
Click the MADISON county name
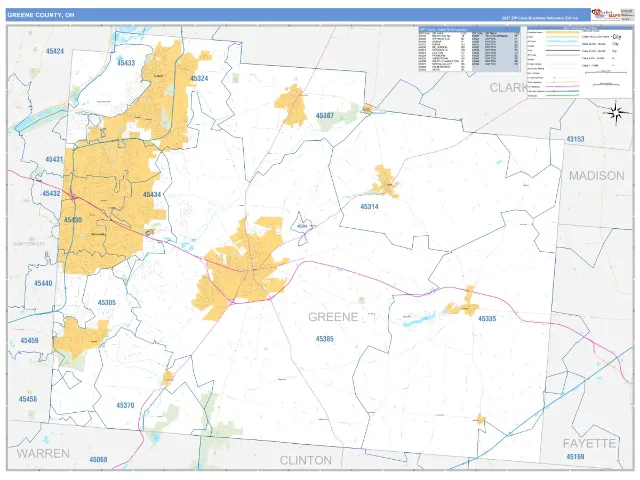pyautogui.click(x=597, y=176)
